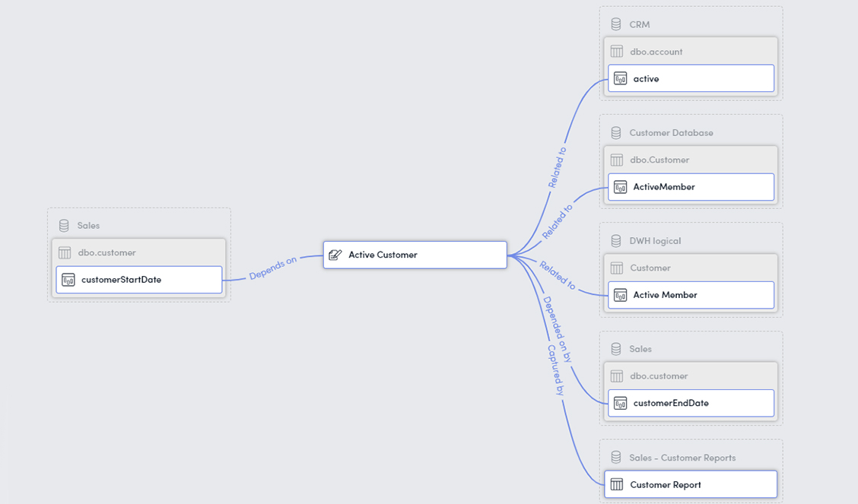
Task: Click the DWH logical database icon
Action: (616, 241)
